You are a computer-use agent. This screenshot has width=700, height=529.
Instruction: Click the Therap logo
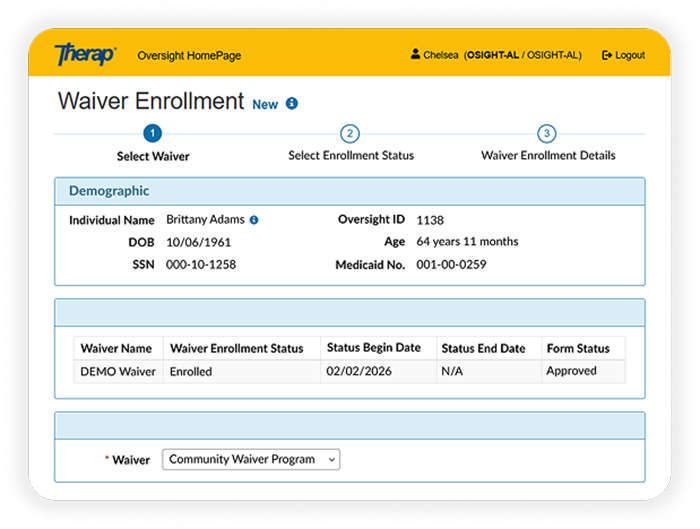[85, 54]
